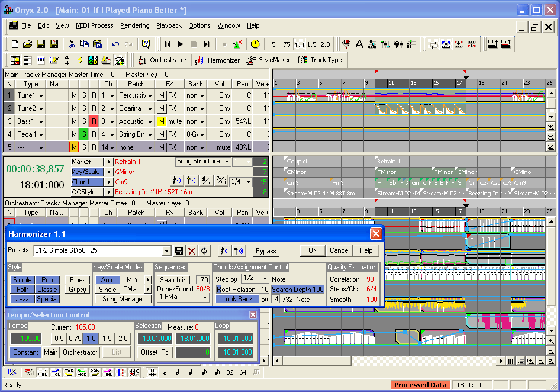Viewport: 560px width, 392px height.
Task: Open the Harmonizer Presets dropdown
Action: 166,251
